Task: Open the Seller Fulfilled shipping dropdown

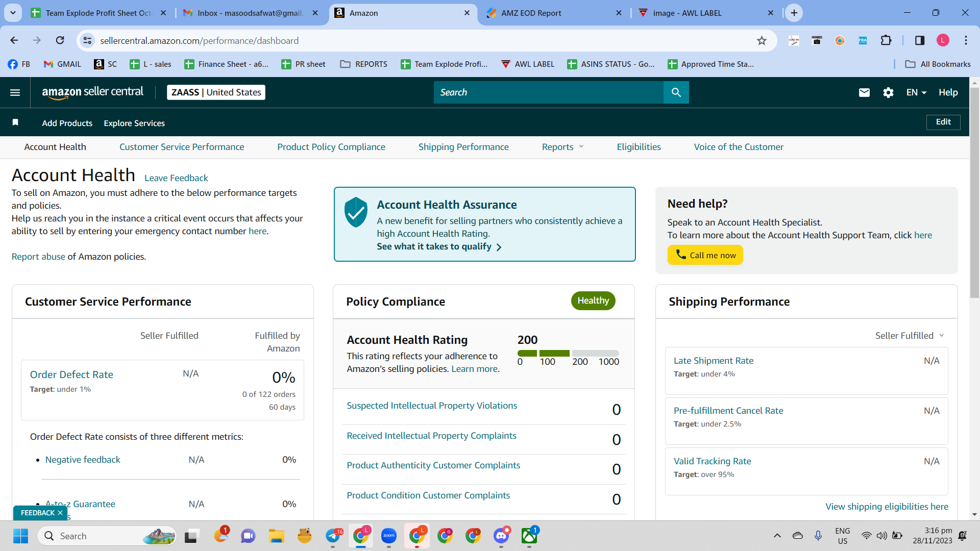Action: click(x=910, y=336)
